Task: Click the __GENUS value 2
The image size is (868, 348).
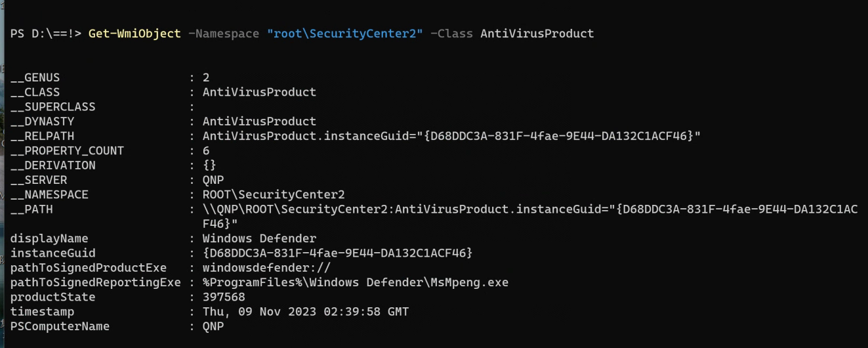Action: click(206, 77)
